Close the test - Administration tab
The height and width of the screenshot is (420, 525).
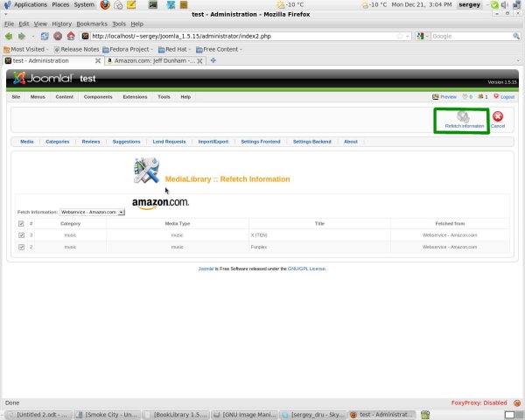coord(98,60)
